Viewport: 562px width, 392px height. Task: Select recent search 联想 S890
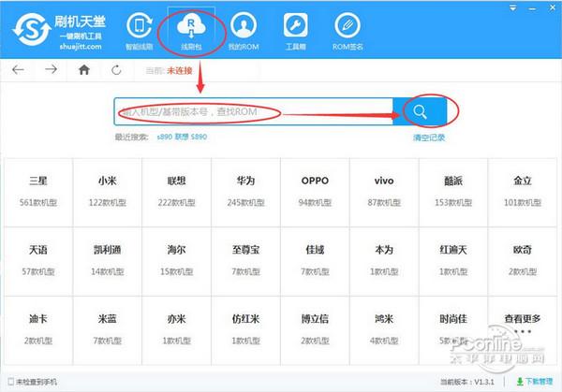pyautogui.click(x=191, y=137)
